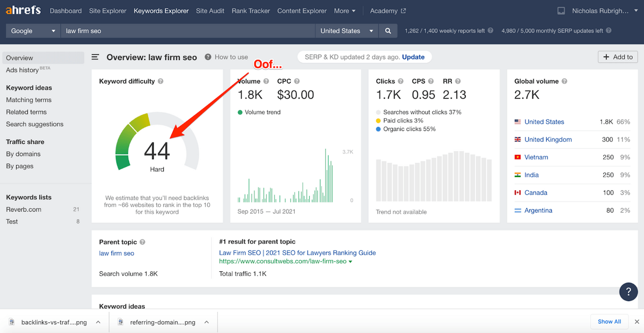644x333 pixels.
Task: Click the hamburger menu icon beside Overview
Action: 95,57
